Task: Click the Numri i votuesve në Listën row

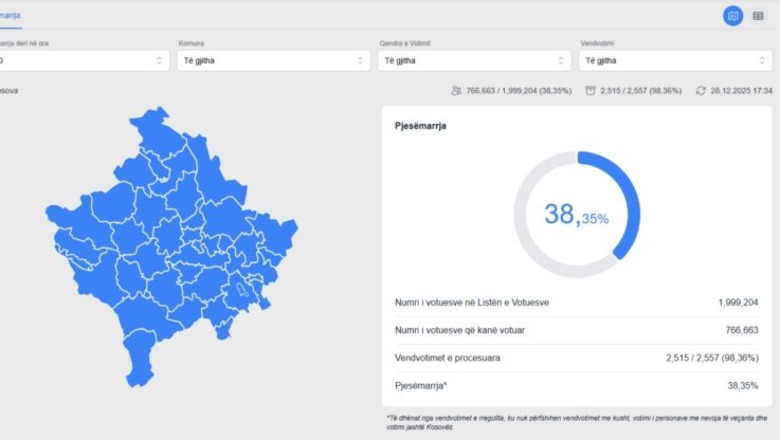Action: point(576,302)
